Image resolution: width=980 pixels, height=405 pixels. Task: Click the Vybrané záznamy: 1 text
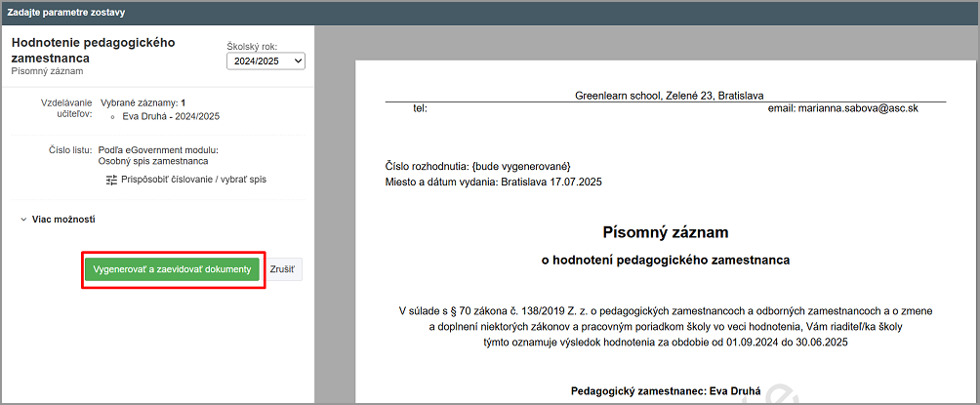pos(143,102)
